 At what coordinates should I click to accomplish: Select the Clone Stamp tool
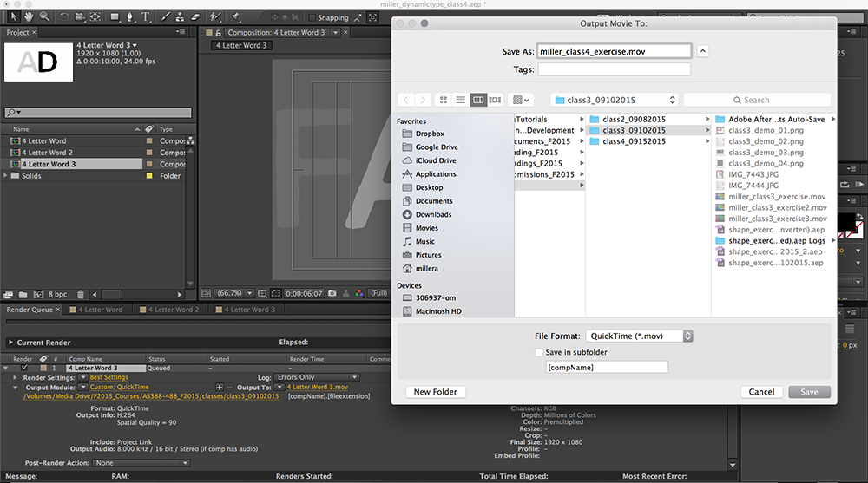[x=180, y=17]
